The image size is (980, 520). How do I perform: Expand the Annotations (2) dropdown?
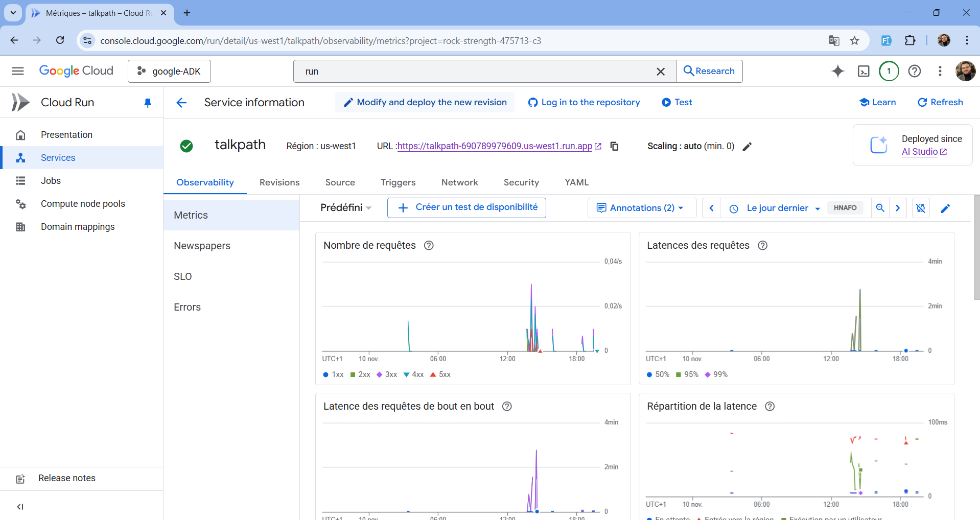[642, 208]
